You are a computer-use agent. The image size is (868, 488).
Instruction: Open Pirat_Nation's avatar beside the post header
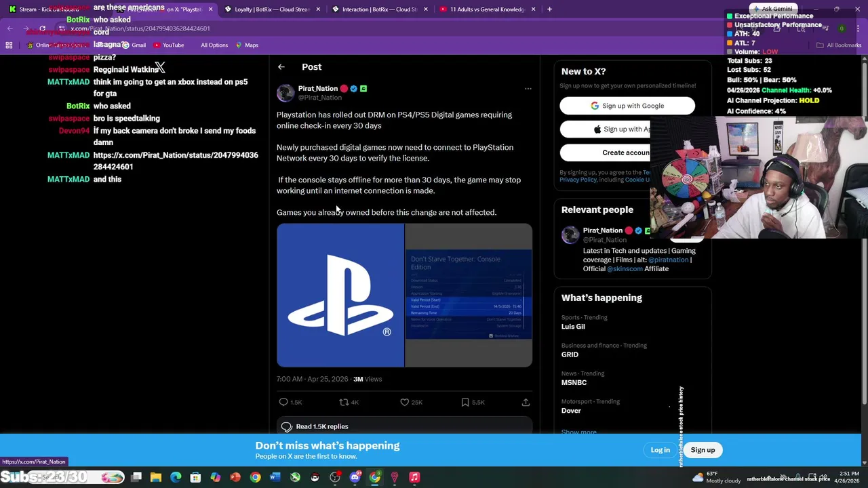[x=285, y=93]
